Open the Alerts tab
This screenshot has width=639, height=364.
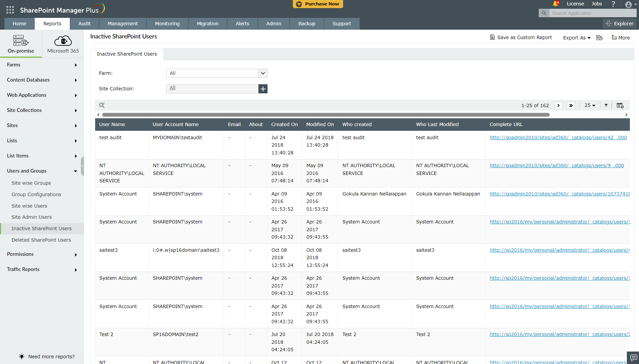tap(242, 24)
